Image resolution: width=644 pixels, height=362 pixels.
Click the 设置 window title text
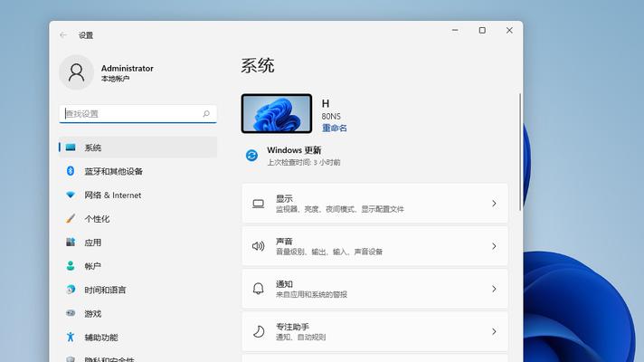(x=86, y=35)
